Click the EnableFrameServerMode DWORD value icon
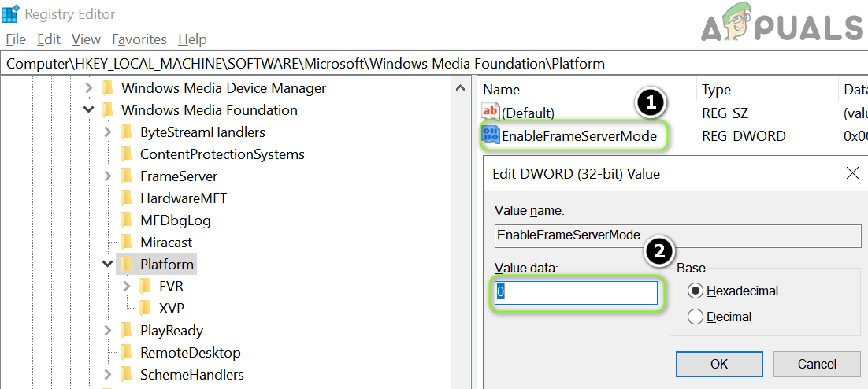The width and height of the screenshot is (868, 389). 491,135
